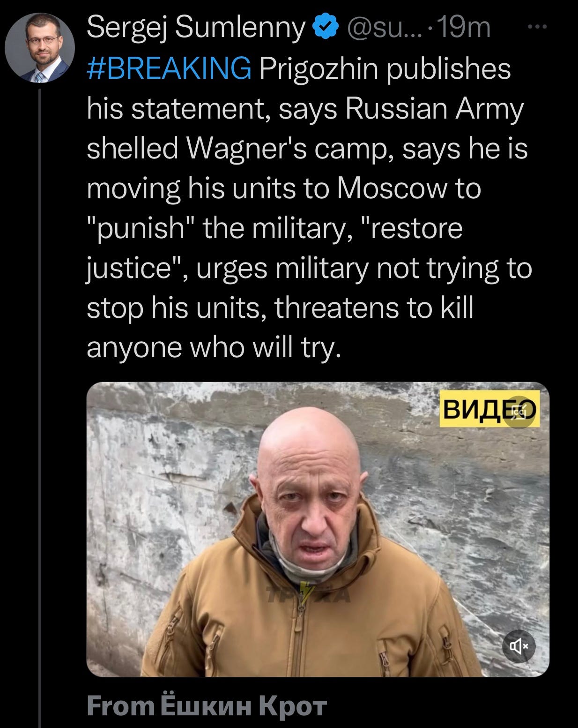Unmute the video with the speaker icon
This screenshot has height=728, width=578.
point(519,646)
